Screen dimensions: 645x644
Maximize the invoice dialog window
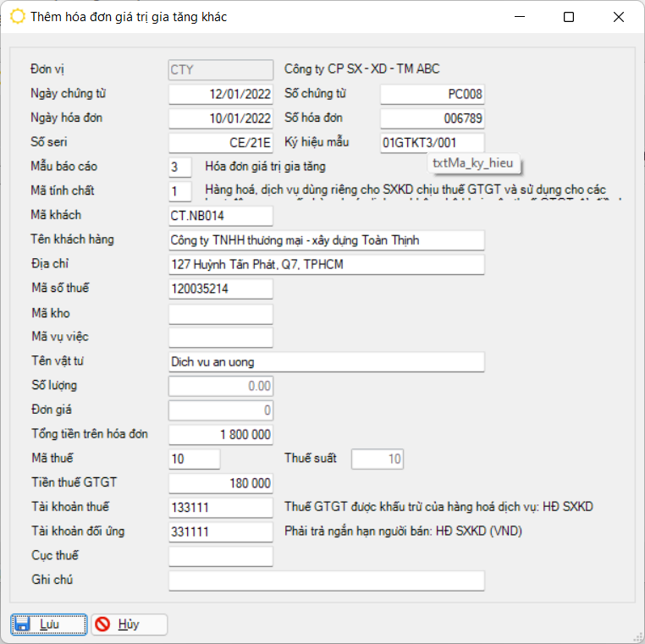pyautogui.click(x=569, y=17)
